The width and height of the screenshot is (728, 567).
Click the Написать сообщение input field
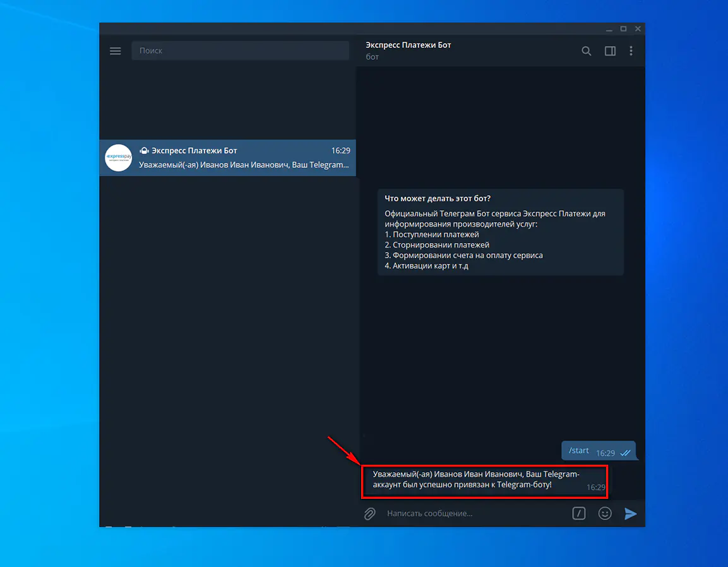(442, 513)
